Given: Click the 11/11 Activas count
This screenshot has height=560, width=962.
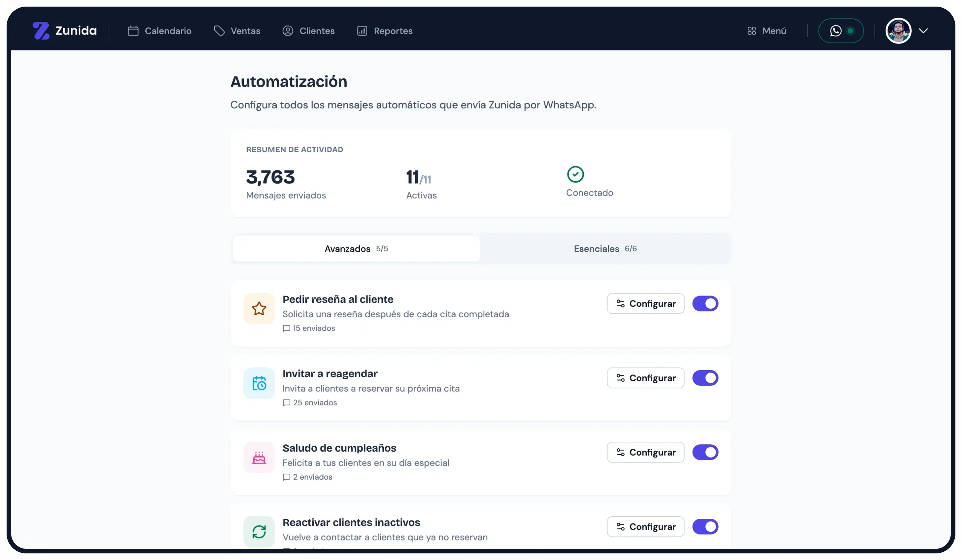Looking at the screenshot, I should [418, 178].
